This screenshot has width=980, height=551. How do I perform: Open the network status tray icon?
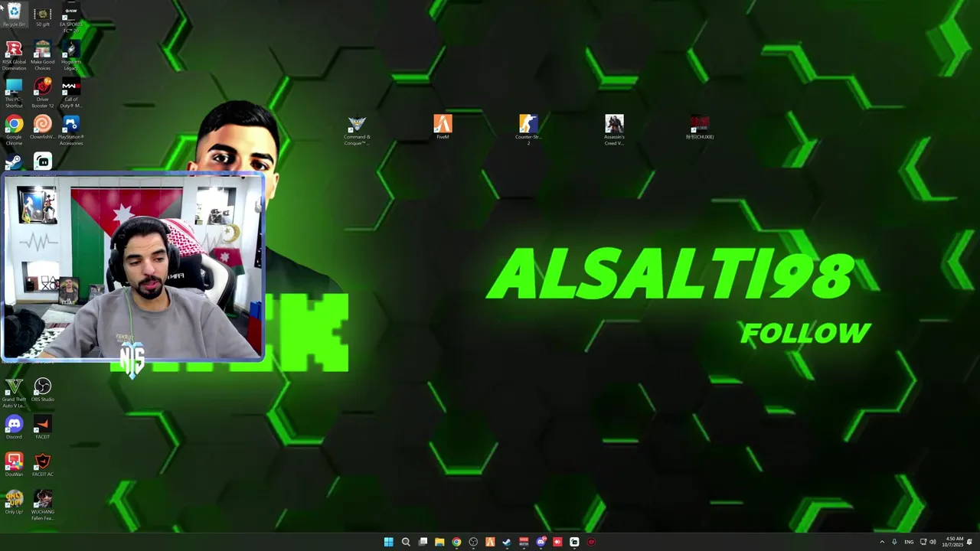(923, 542)
